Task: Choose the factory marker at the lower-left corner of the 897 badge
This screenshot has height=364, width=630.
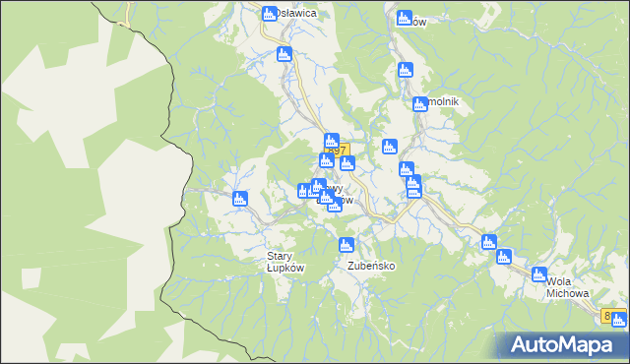Action: [327, 160]
